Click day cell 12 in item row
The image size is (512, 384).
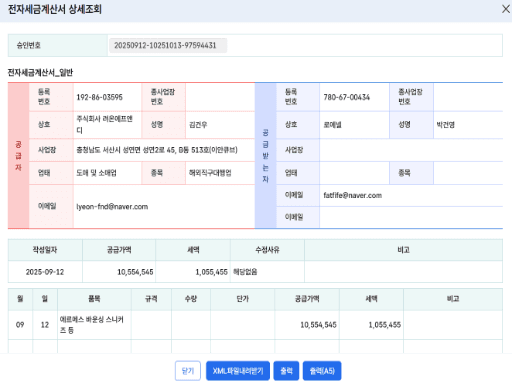click(x=45, y=325)
